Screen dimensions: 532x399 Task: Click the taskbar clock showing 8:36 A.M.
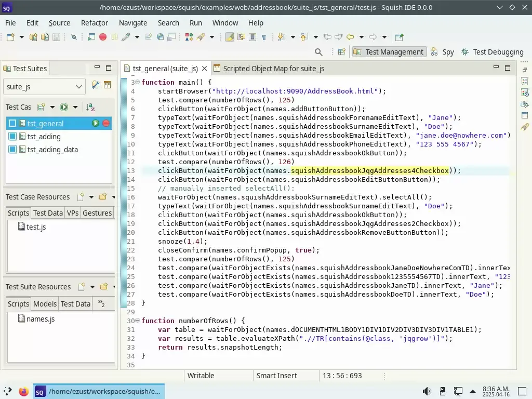pyautogui.click(x=496, y=391)
